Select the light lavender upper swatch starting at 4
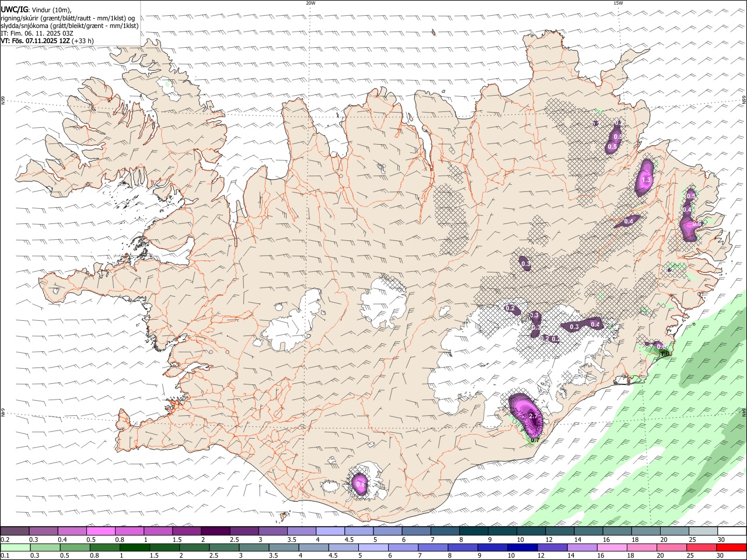 (x=330, y=531)
